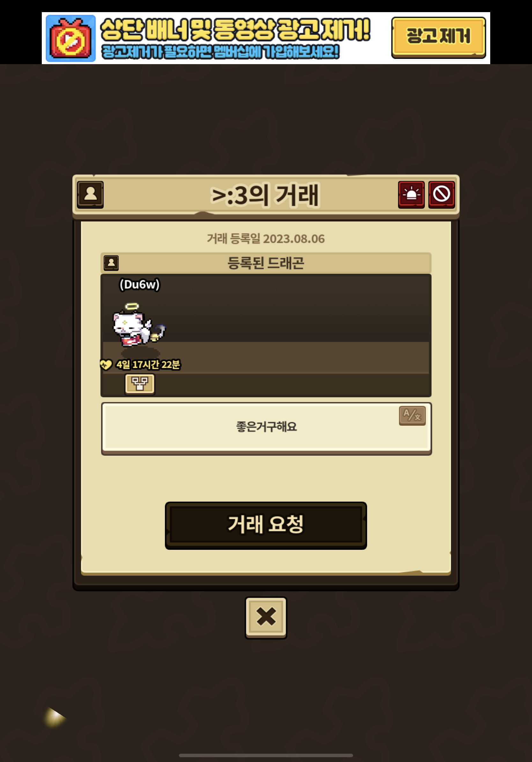Tap the 거래 등록일 2023.08.06 date text
Viewport: 532px width, 762px height.
[266, 239]
